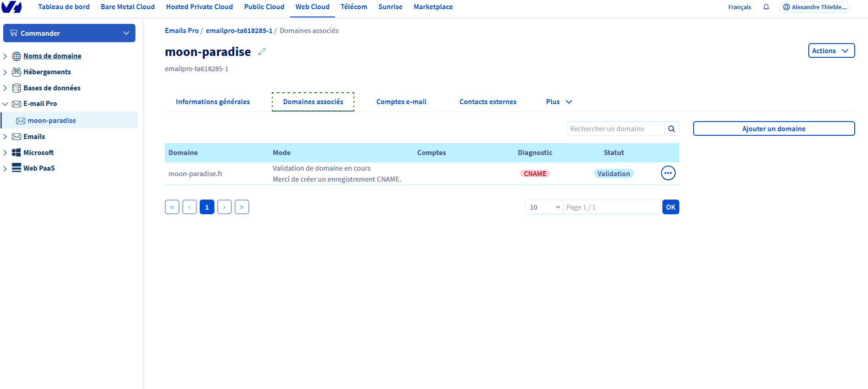Click Ajouter un domaine button

click(773, 129)
